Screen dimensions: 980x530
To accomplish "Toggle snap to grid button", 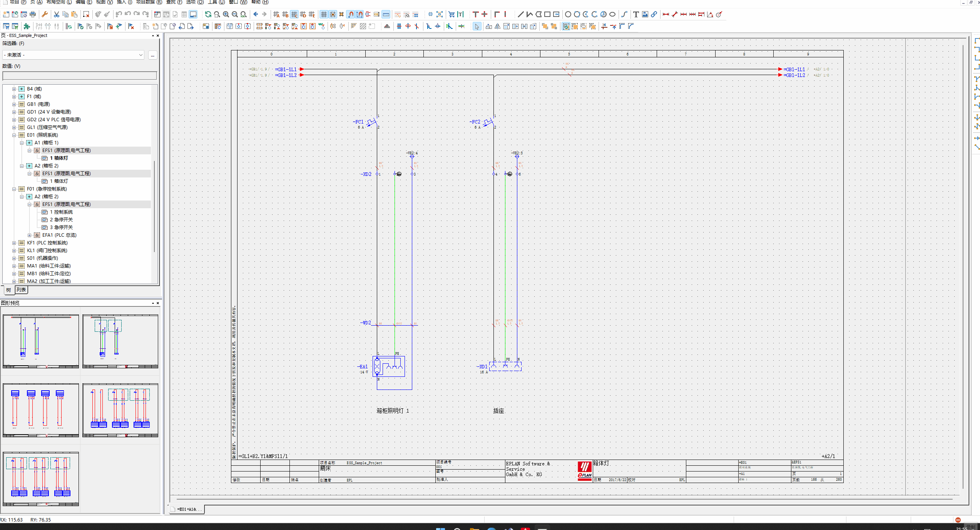I will tap(333, 15).
